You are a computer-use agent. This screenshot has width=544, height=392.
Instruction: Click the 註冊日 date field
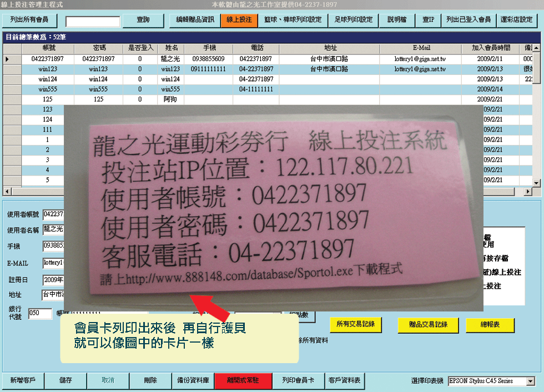pyautogui.click(x=53, y=280)
